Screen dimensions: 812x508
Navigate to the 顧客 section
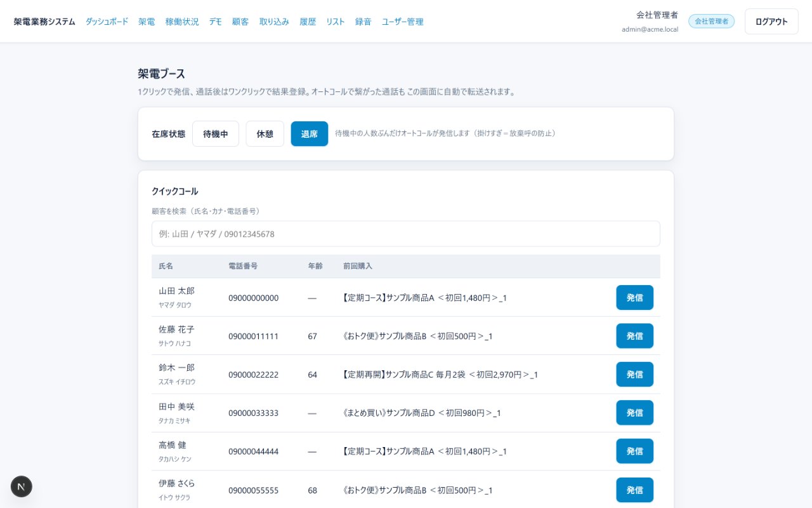[240, 22]
